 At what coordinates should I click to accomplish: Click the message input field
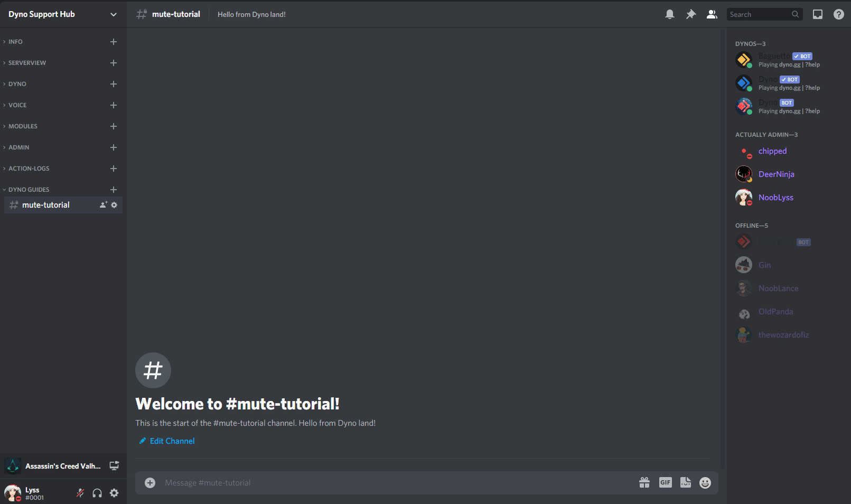tap(370, 482)
